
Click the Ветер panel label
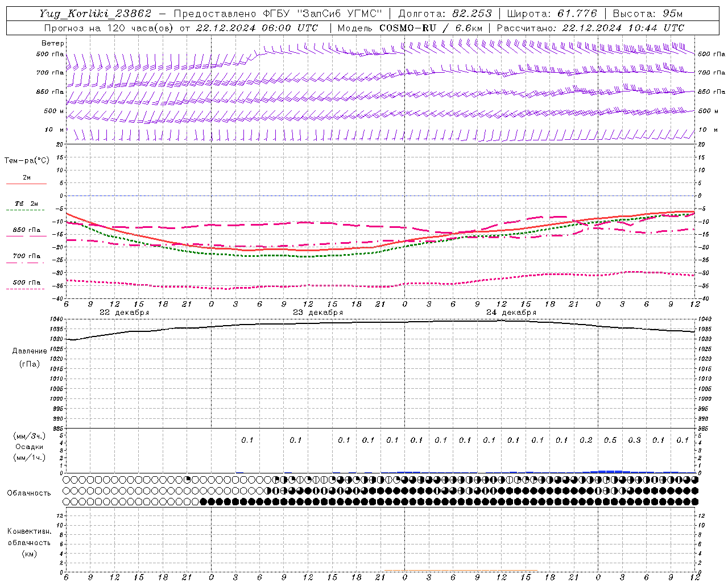click(x=53, y=43)
